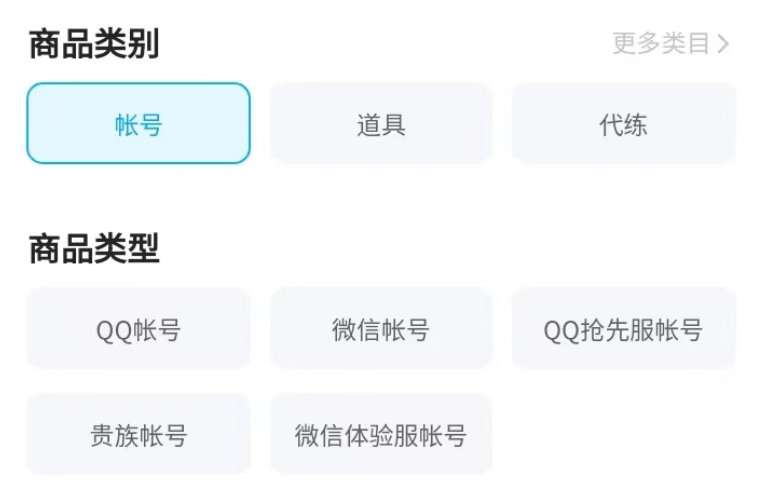Click the 商品类型 section heading

coord(94,249)
